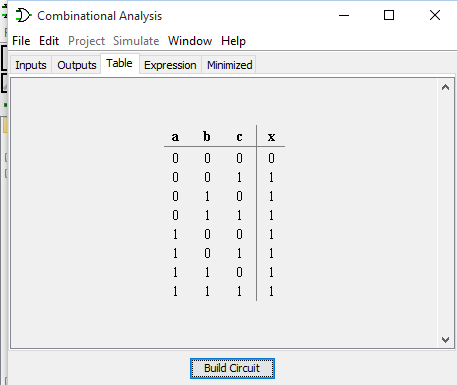
Task: Open the Edit menu
Action: [x=49, y=41]
